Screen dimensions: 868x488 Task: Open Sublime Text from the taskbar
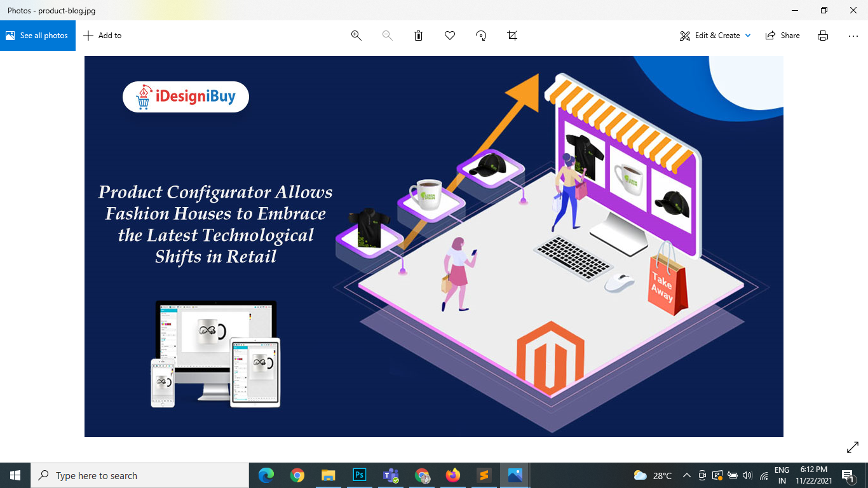484,475
